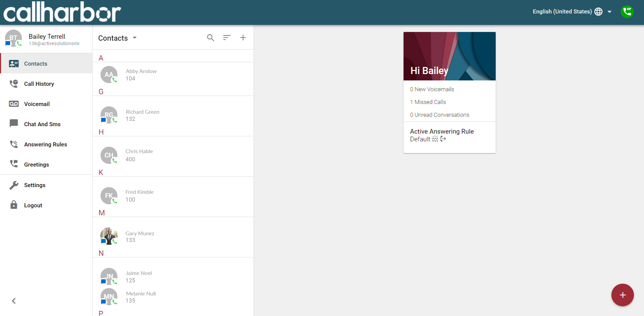The image size is (644, 316).
Task: Open Answering Rules page
Action: click(46, 144)
